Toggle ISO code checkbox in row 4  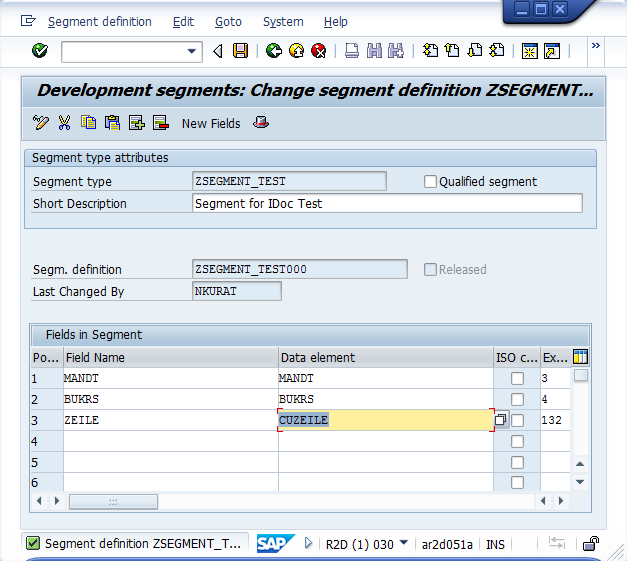(x=517, y=441)
